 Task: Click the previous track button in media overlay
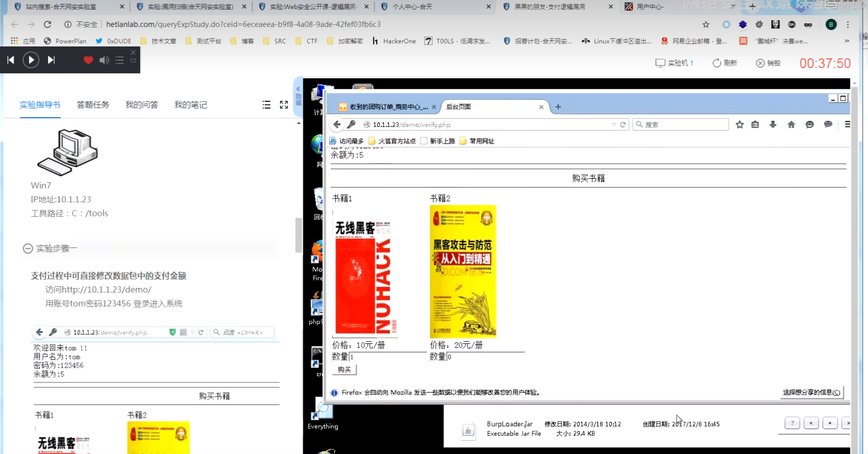click(11, 60)
